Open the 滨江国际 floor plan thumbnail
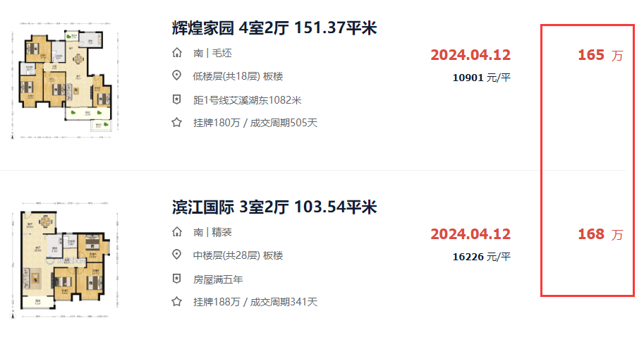The image size is (644, 340). [65, 260]
